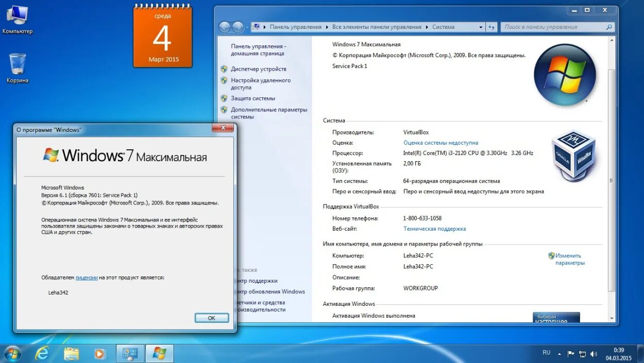
Task: Click the Show desktop strip at the end of the taskbar
Action: [x=640, y=354]
